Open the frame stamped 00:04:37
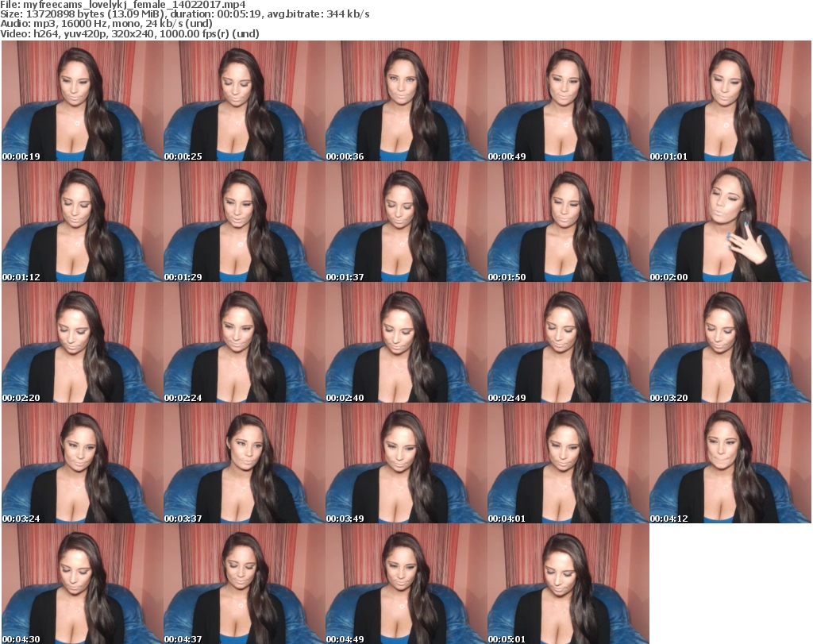 coord(245,584)
